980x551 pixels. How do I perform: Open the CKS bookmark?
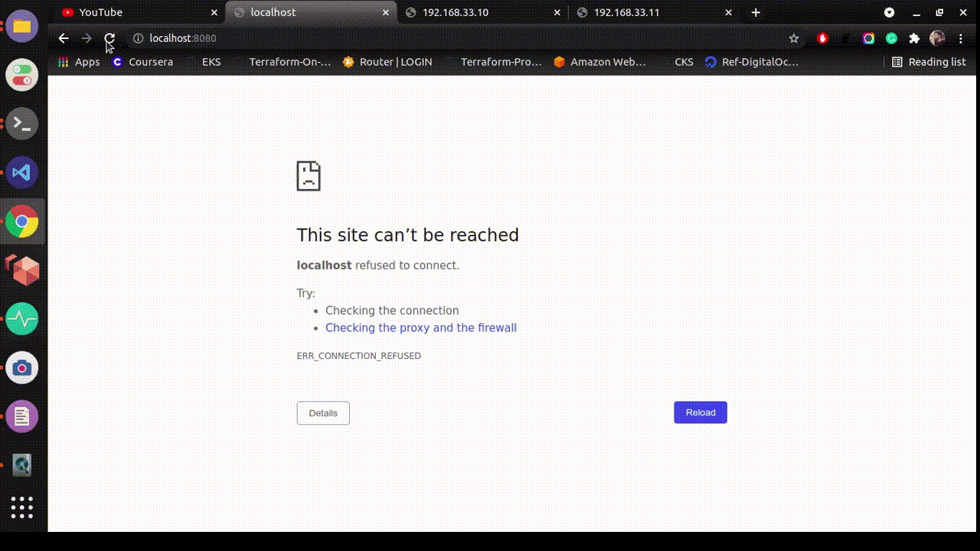tap(676, 62)
